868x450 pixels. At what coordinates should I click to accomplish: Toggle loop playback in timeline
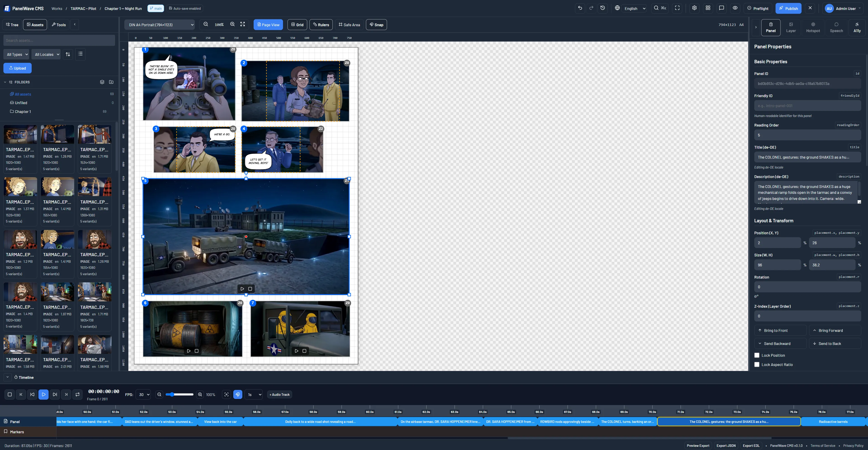78,394
